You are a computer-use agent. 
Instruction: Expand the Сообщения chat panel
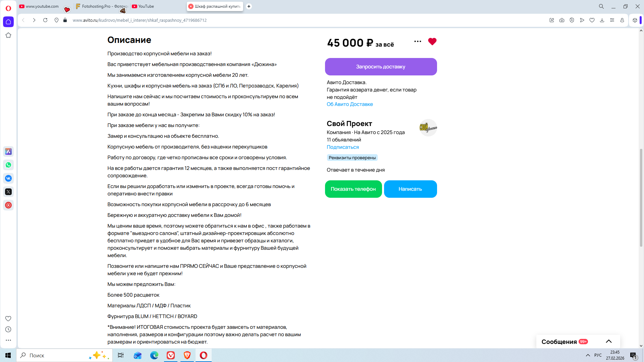608,341
